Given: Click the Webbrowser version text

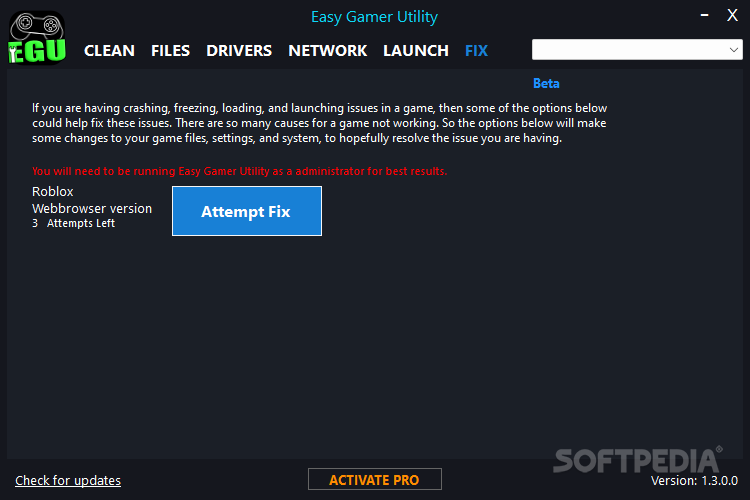Looking at the screenshot, I should (x=92, y=209).
